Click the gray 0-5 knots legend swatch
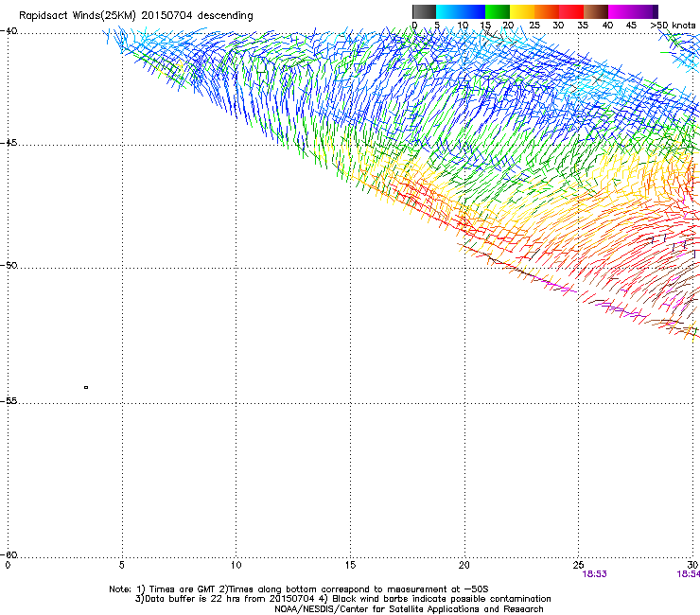The height and width of the screenshot is (615, 700). click(x=424, y=11)
